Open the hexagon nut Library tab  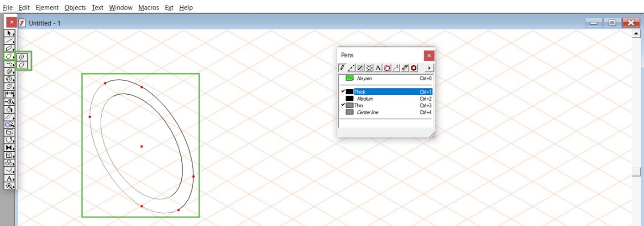point(414,67)
